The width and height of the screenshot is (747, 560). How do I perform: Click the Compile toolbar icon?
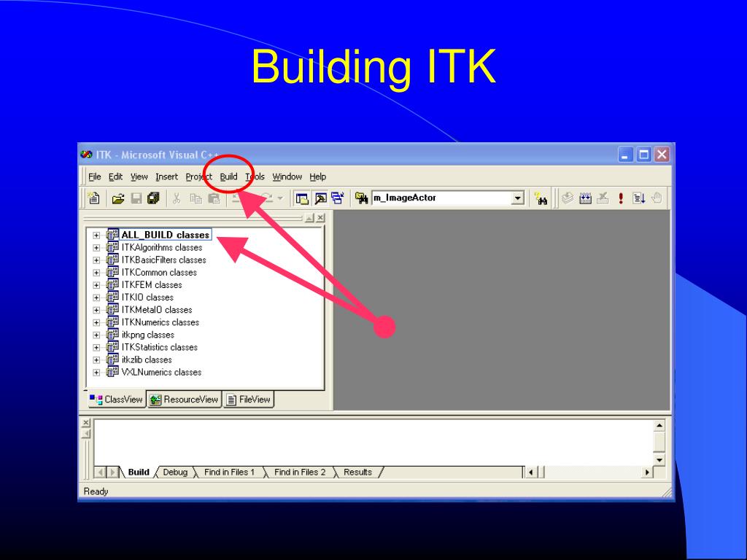(x=567, y=198)
